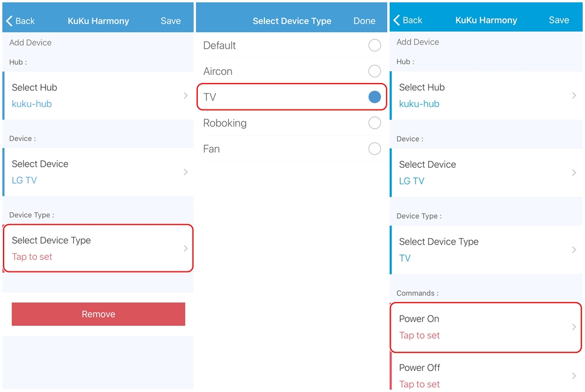
Task: Select the Default device type radio
Action: coord(374,46)
